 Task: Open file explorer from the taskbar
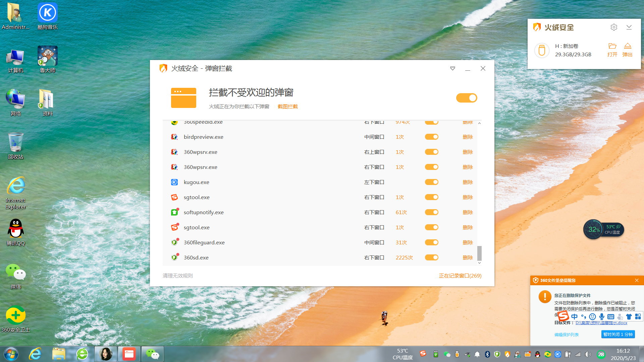click(x=58, y=354)
